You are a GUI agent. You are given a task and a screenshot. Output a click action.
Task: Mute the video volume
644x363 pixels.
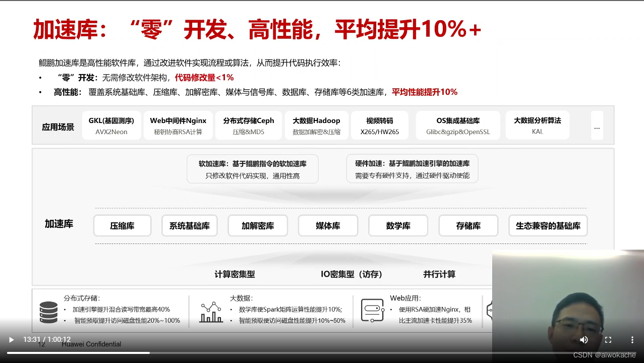pos(584,340)
